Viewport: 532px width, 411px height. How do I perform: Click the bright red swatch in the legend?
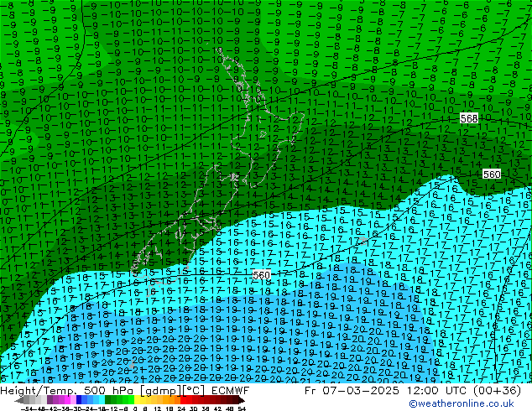pyautogui.click(x=183, y=399)
